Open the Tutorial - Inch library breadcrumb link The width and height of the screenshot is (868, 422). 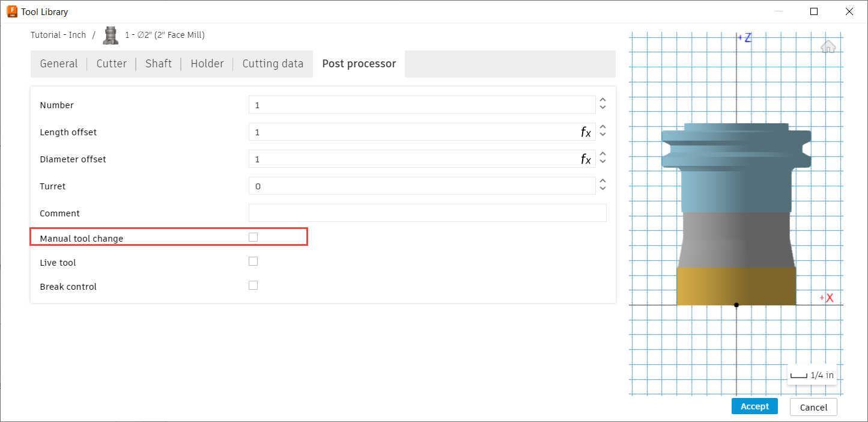tap(58, 35)
